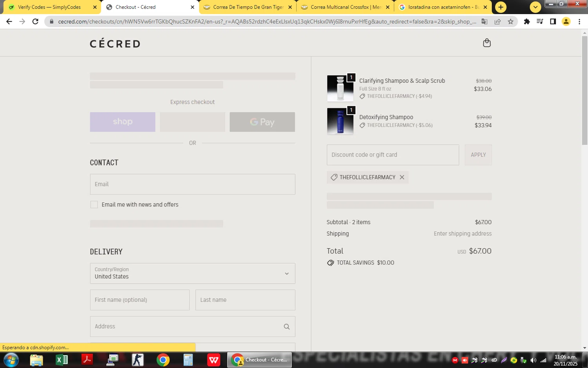Click the APPLY discount button

coord(478,155)
